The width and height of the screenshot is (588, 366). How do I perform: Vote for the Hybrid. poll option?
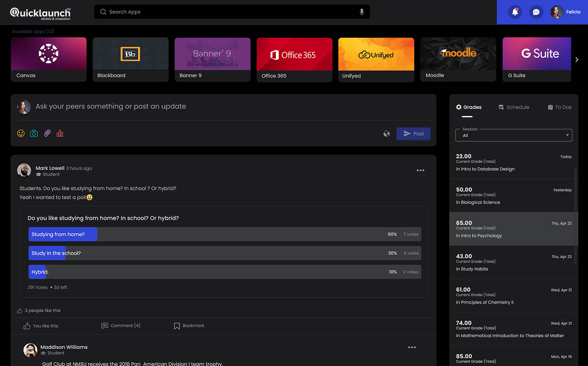point(225,272)
